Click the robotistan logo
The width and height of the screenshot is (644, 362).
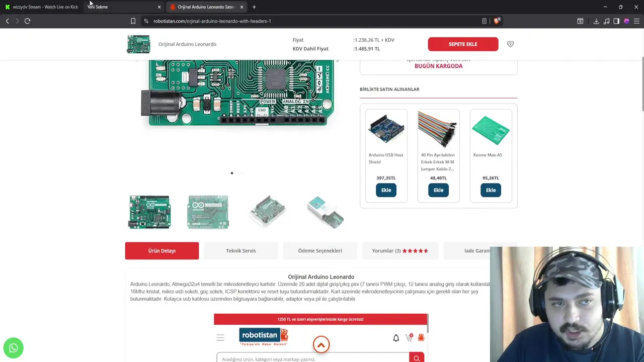(x=263, y=336)
